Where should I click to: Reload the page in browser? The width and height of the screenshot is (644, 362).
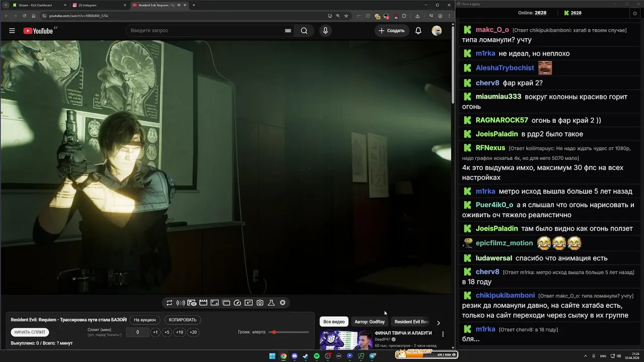tap(25, 16)
